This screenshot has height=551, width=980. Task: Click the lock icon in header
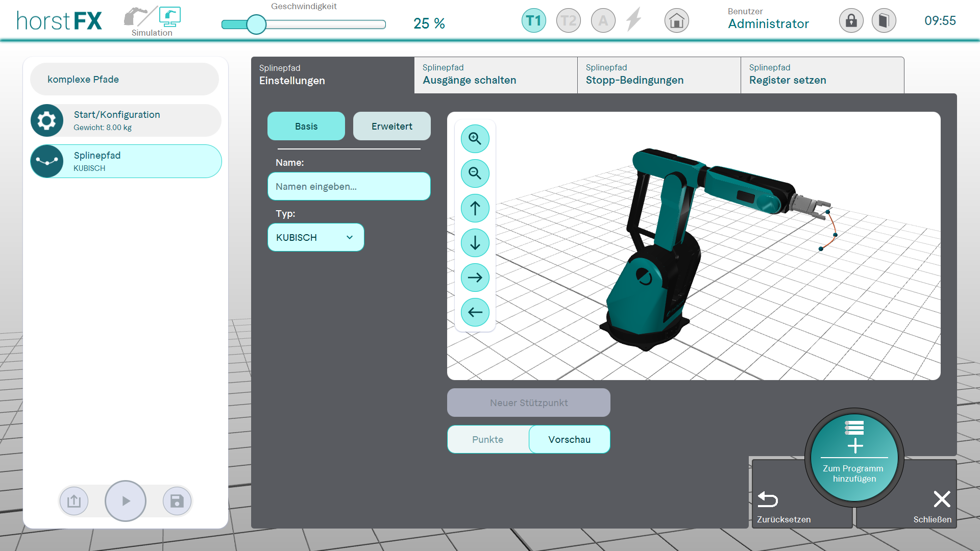(x=851, y=21)
